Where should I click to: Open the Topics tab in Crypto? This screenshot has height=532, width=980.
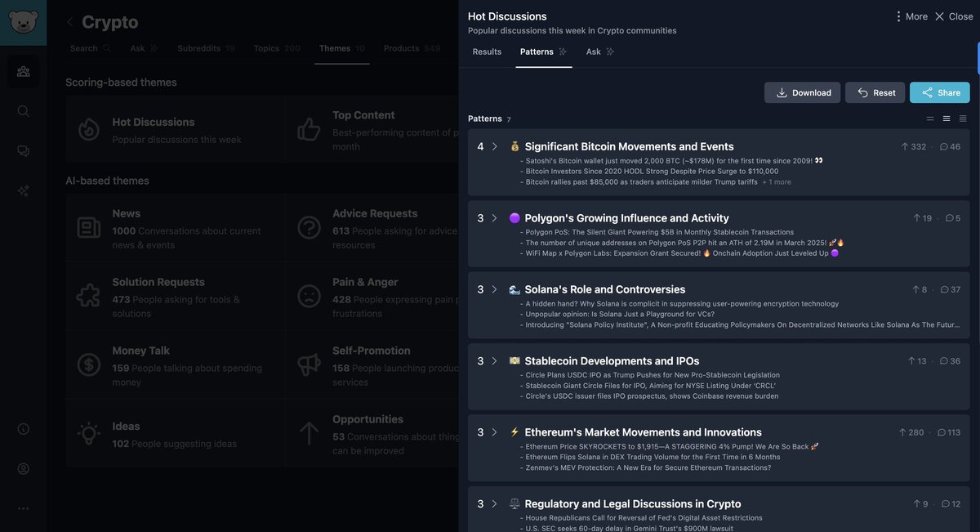coord(277,48)
